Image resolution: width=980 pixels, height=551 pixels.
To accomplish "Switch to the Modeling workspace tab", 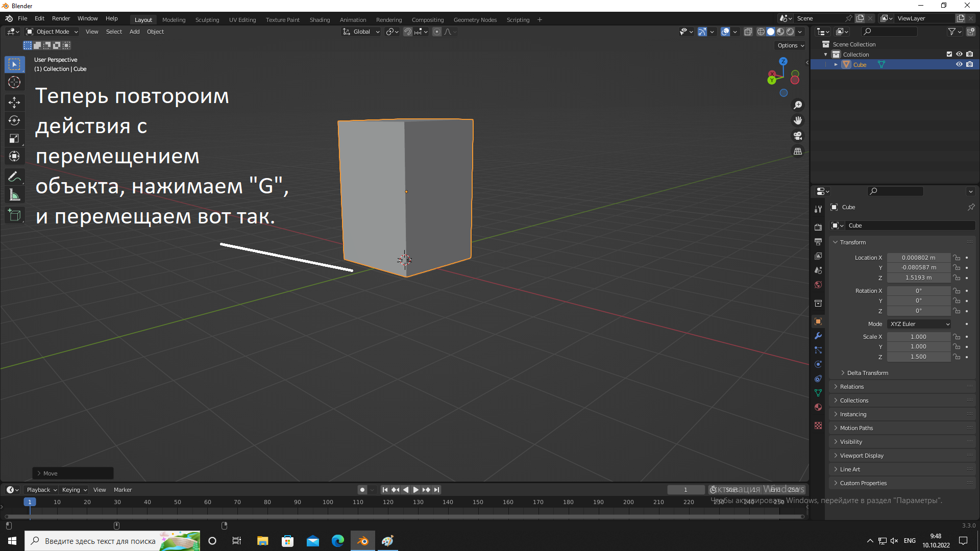I will coord(174,20).
